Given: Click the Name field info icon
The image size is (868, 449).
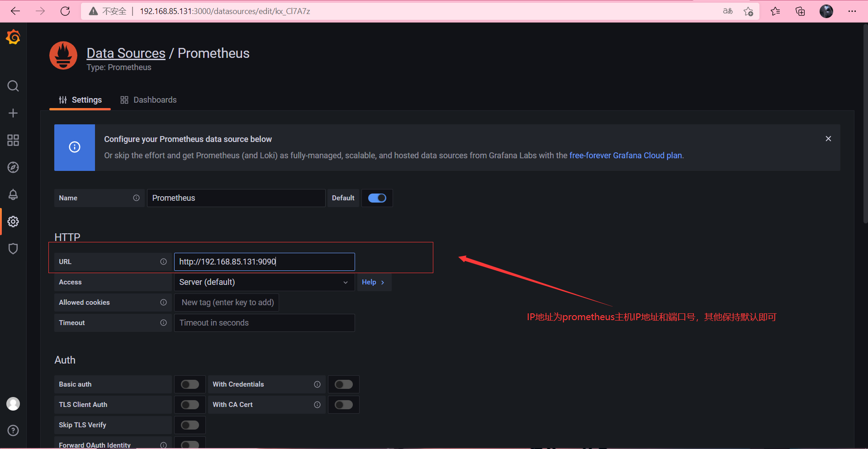Looking at the screenshot, I should 136,198.
